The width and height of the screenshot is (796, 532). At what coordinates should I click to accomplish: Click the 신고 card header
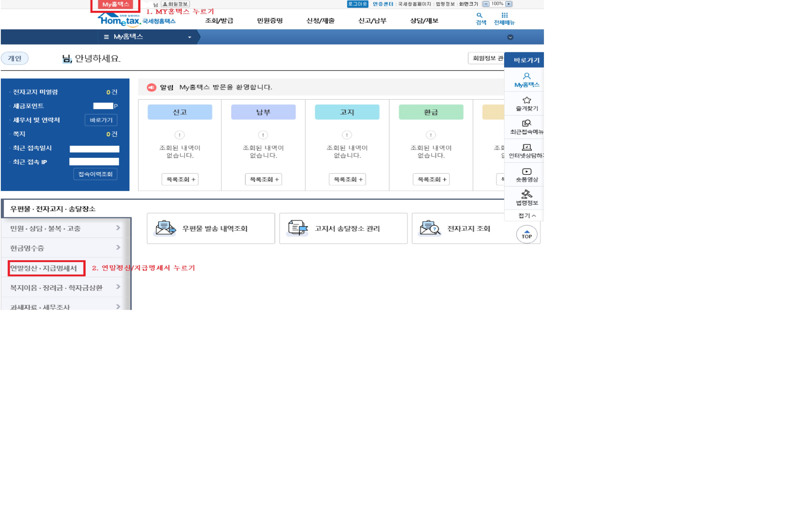point(180,112)
